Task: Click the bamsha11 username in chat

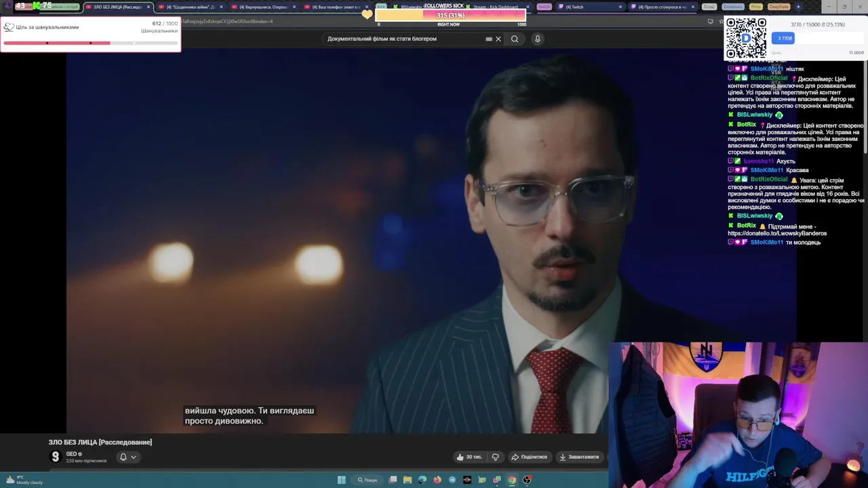Action: pos(759,161)
